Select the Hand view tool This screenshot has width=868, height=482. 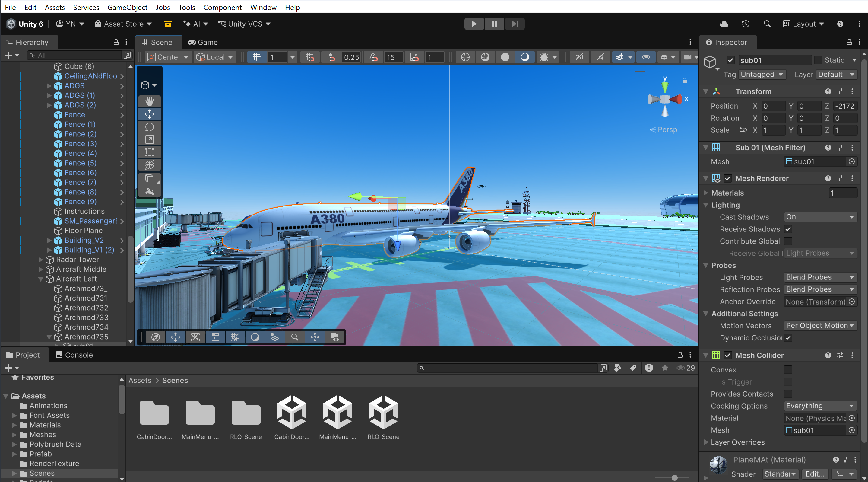(149, 101)
